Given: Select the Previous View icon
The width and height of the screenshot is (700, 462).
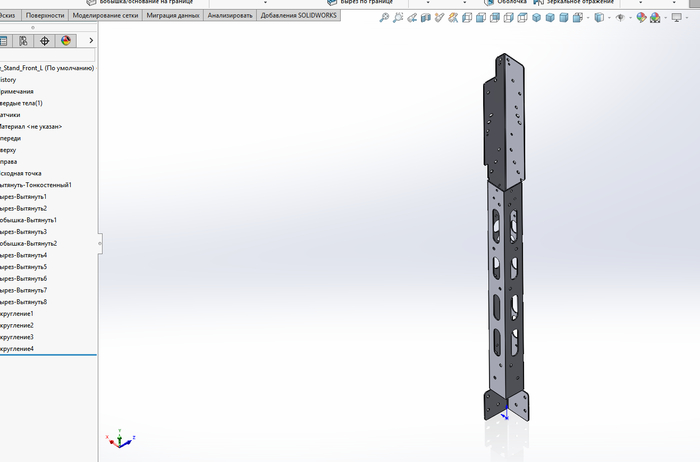Looking at the screenshot, I should pos(412,18).
